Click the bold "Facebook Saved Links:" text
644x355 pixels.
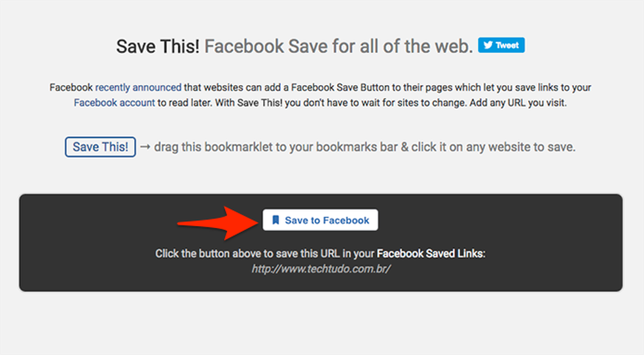(x=431, y=253)
